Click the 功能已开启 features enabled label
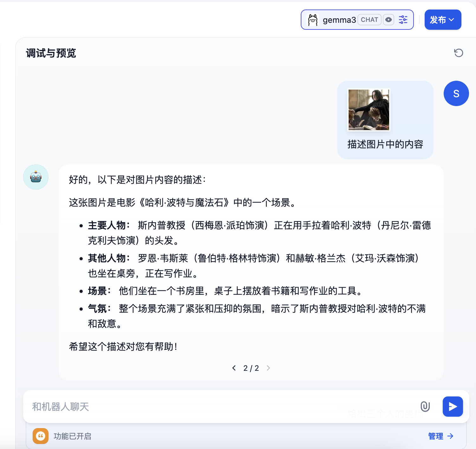This screenshot has width=476, height=449. click(73, 436)
